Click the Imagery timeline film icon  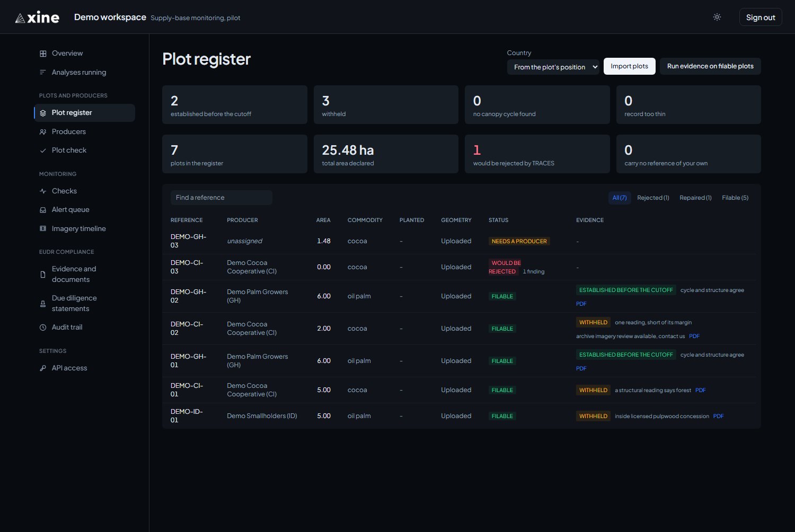43,229
